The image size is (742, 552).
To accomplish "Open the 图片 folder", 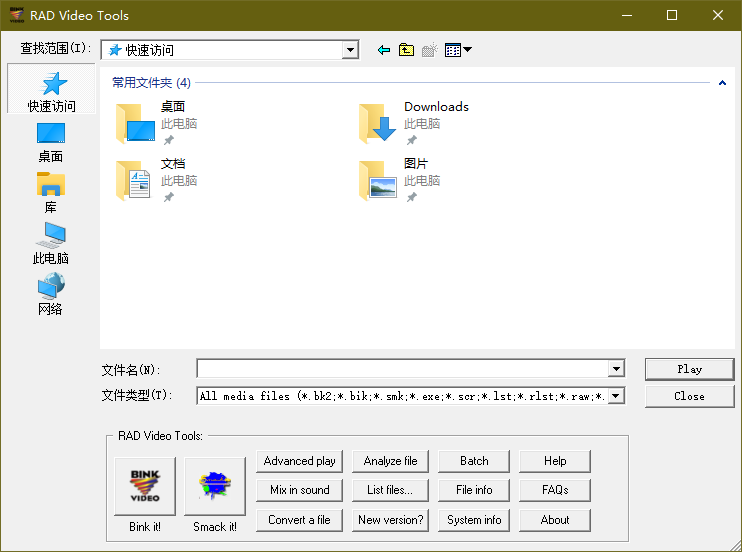I will pyautogui.click(x=399, y=180).
